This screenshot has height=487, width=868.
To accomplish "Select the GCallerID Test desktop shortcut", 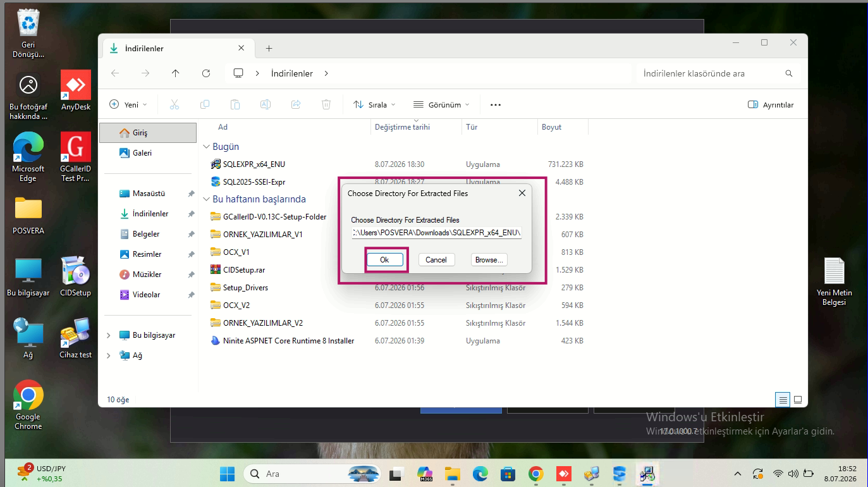I will (x=76, y=157).
